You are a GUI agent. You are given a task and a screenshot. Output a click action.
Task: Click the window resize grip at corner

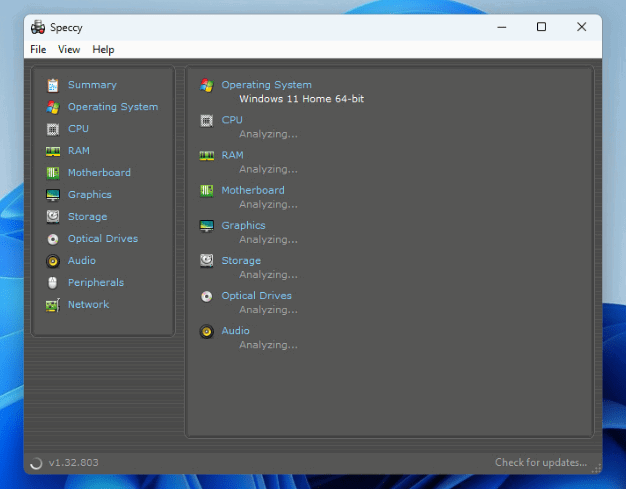click(596, 469)
